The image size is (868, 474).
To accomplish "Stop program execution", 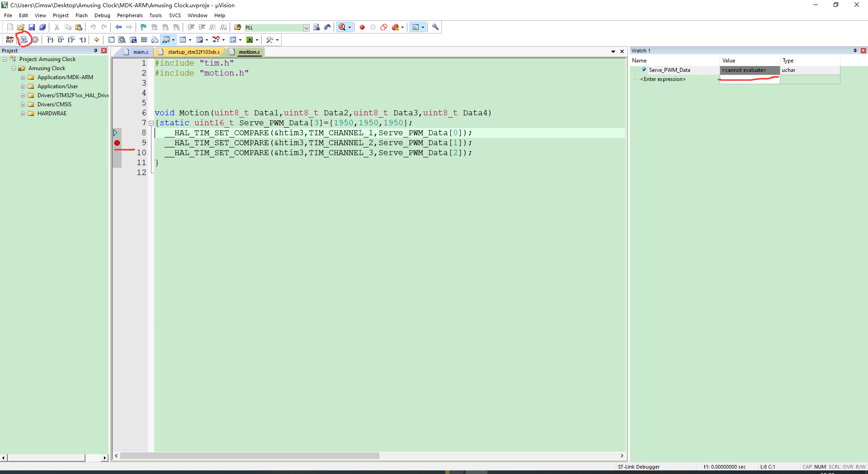I will (35, 40).
